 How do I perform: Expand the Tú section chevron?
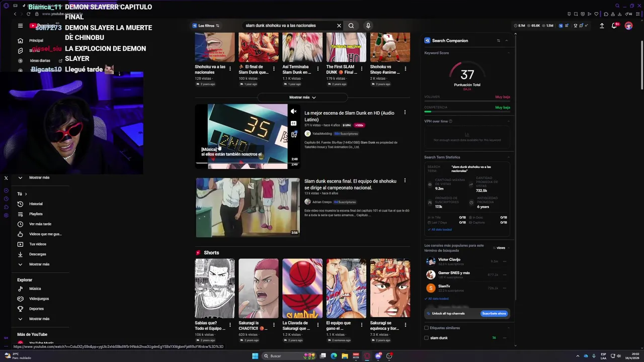tap(26, 194)
